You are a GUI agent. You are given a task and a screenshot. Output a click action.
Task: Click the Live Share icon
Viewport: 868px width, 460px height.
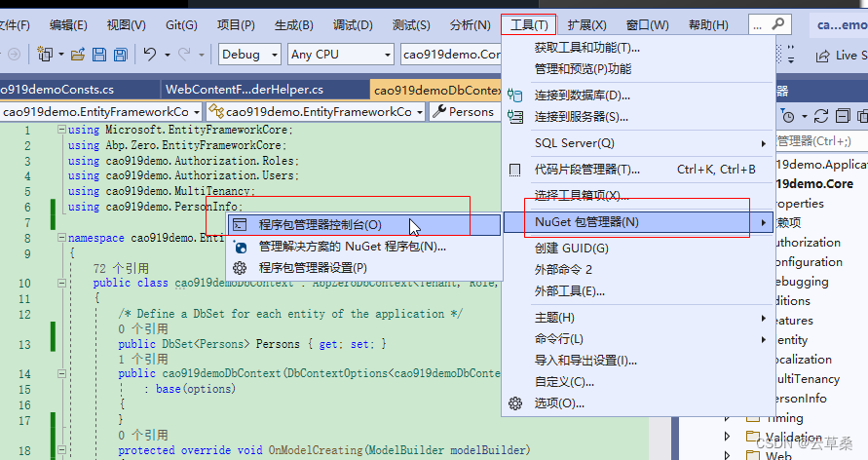[x=822, y=56]
